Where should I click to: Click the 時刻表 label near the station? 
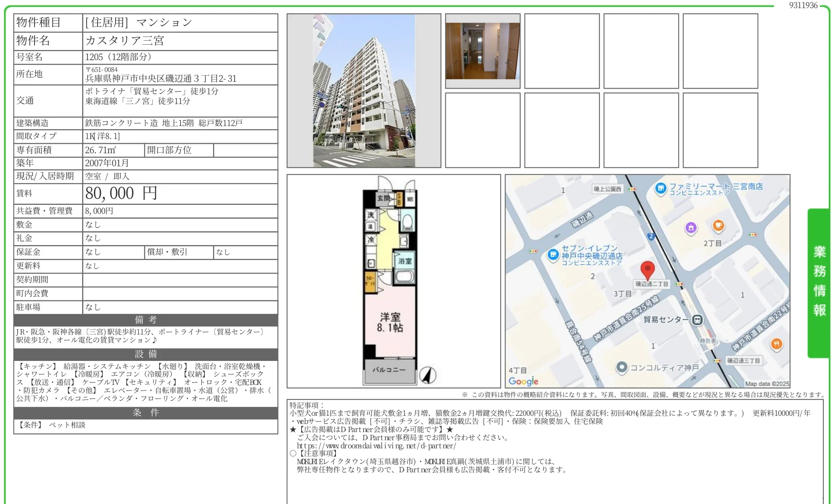point(708,341)
